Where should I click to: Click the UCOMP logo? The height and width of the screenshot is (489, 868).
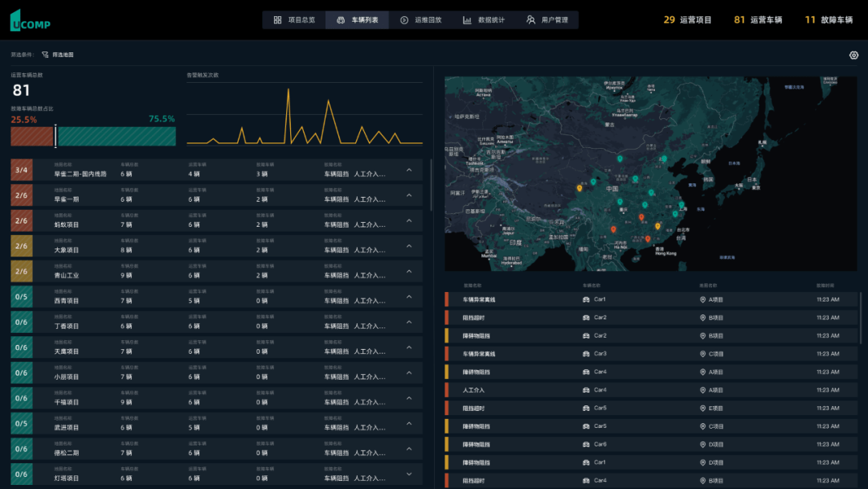click(x=30, y=20)
